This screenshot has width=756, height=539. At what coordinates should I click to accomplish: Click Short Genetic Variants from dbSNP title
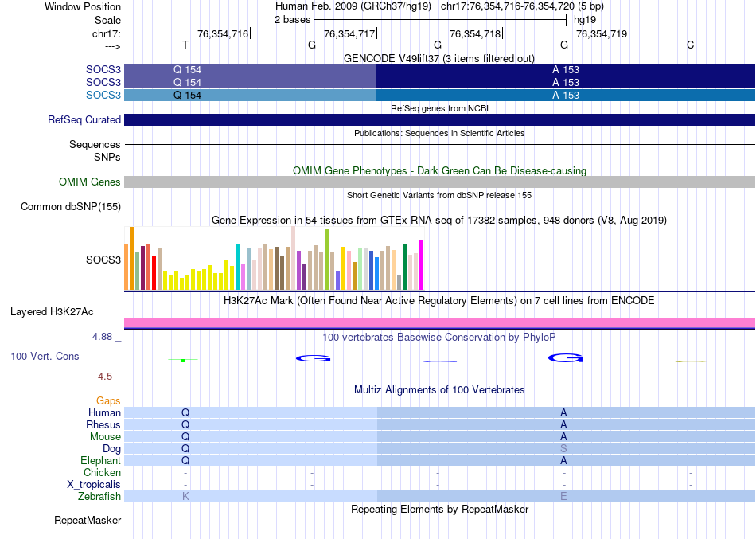[x=438, y=195]
